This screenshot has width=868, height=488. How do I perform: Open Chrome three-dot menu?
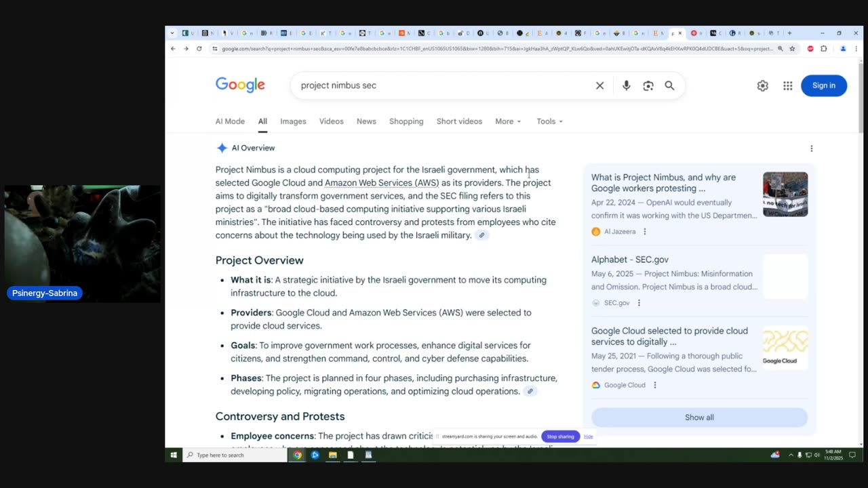pos(856,49)
